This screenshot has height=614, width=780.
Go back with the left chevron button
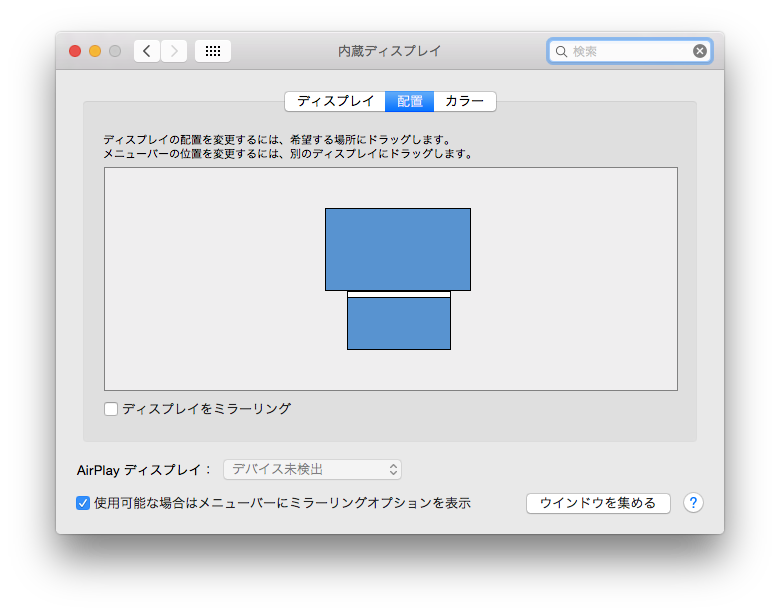point(147,51)
